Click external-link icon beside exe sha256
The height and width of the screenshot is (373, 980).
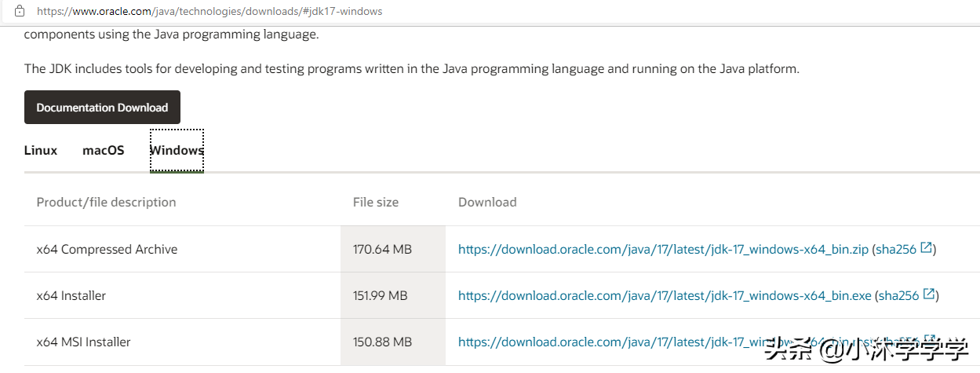(930, 294)
